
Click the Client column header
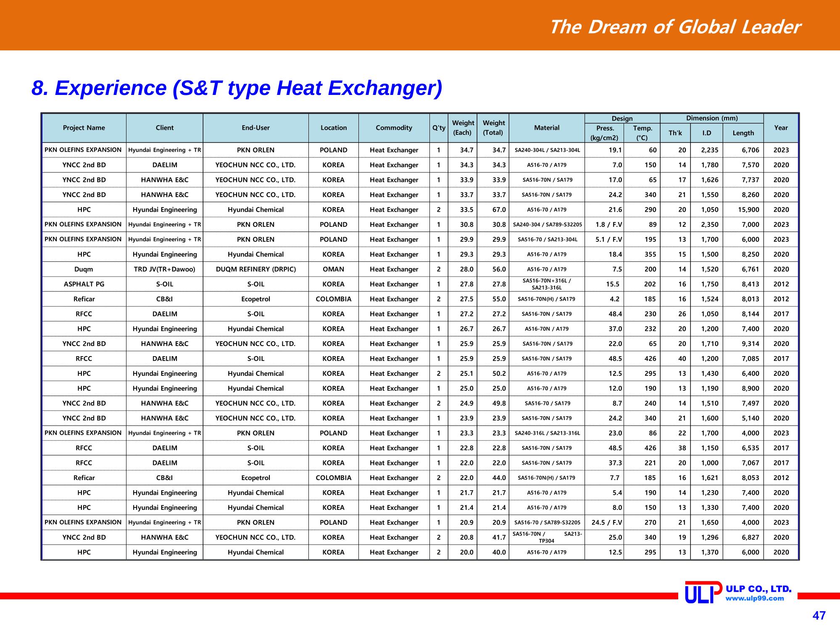point(165,128)
